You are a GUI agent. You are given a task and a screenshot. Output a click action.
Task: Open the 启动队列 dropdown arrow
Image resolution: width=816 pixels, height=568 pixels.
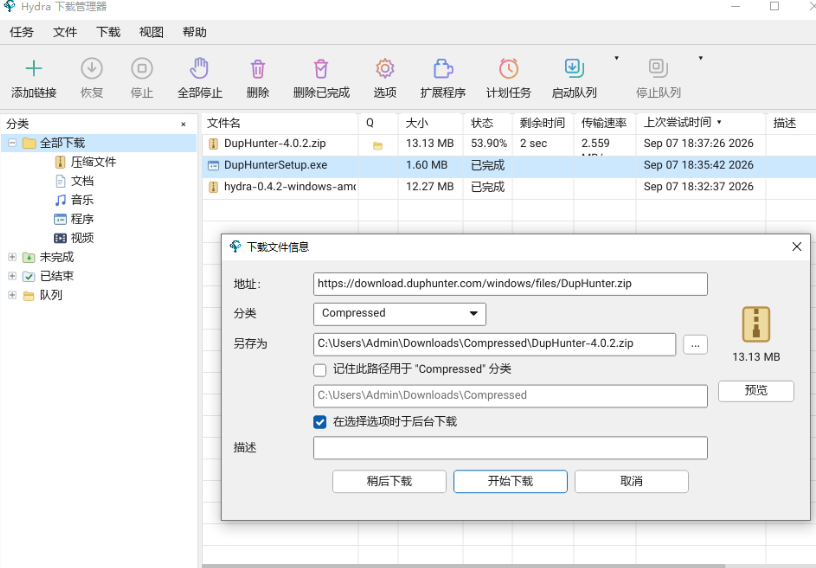click(x=617, y=58)
